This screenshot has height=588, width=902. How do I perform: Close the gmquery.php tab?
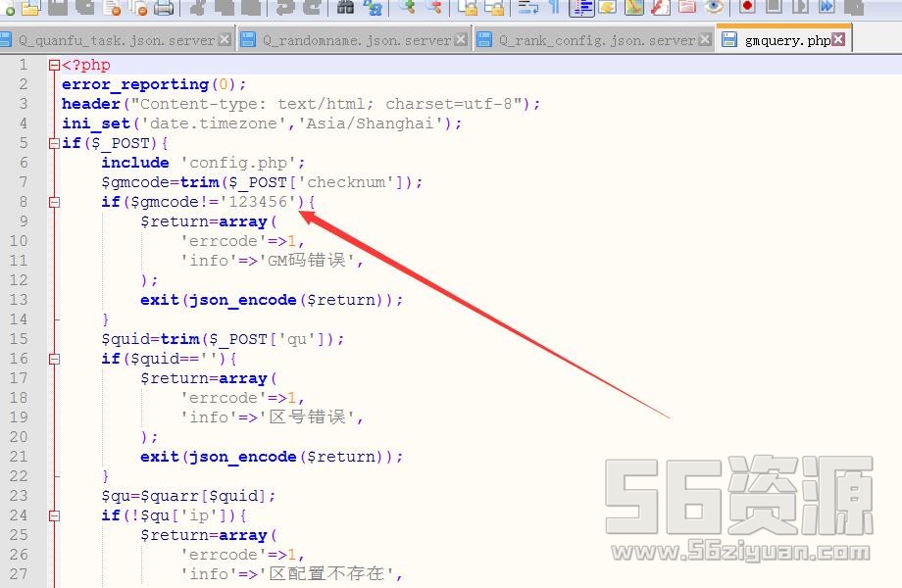coord(840,40)
